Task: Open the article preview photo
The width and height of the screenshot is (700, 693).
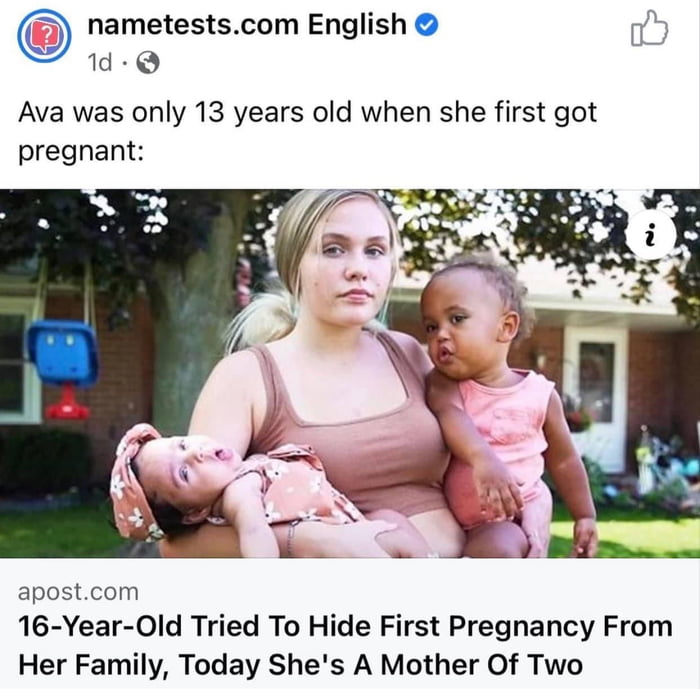Action: click(350, 373)
